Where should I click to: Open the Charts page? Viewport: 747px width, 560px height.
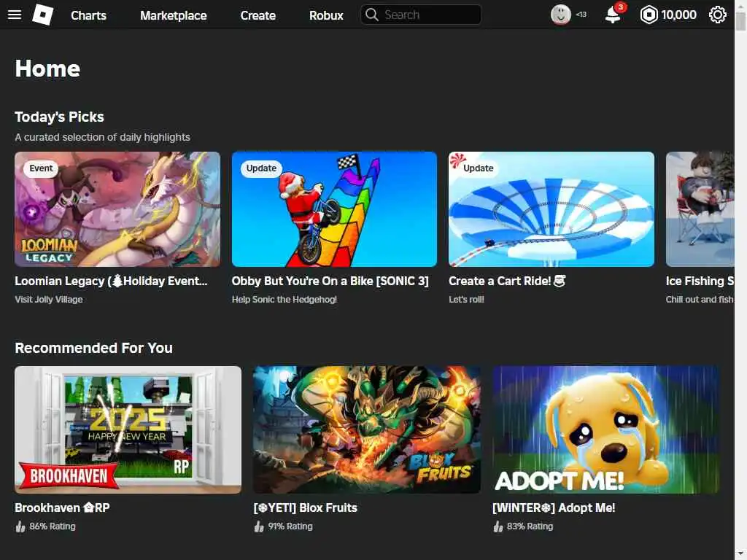click(88, 15)
